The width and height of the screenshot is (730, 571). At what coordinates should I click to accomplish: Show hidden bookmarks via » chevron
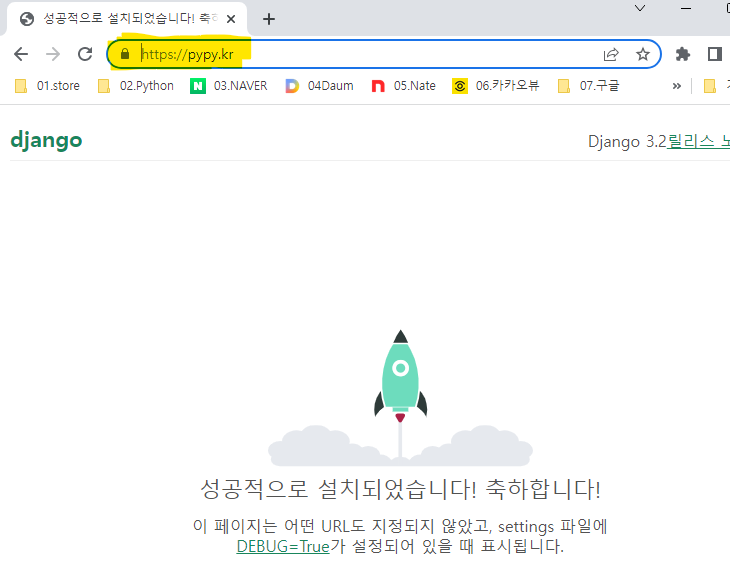(676, 86)
